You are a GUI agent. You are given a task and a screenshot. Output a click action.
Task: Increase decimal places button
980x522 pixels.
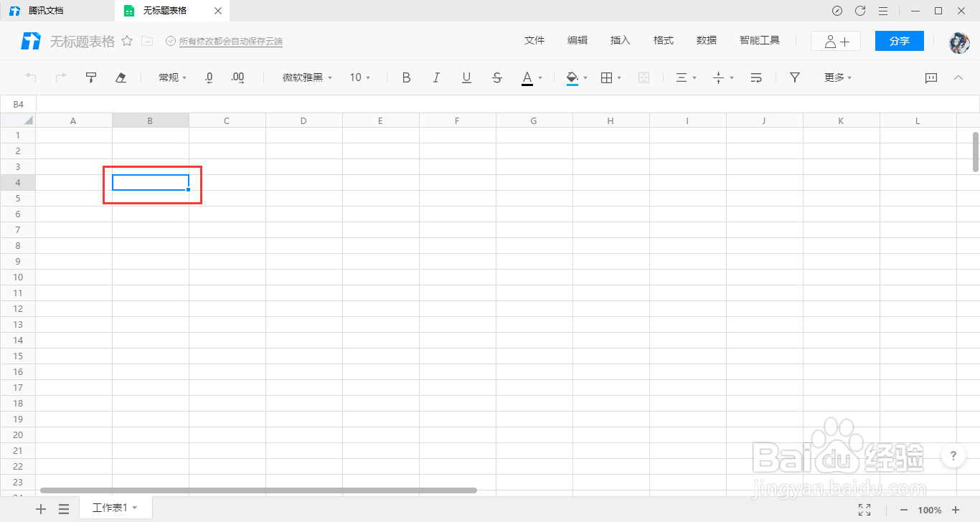pyautogui.click(x=238, y=77)
